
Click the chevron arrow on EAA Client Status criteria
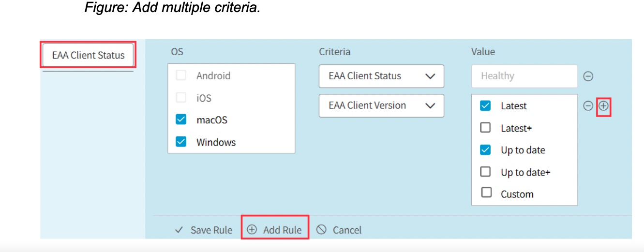(430, 76)
